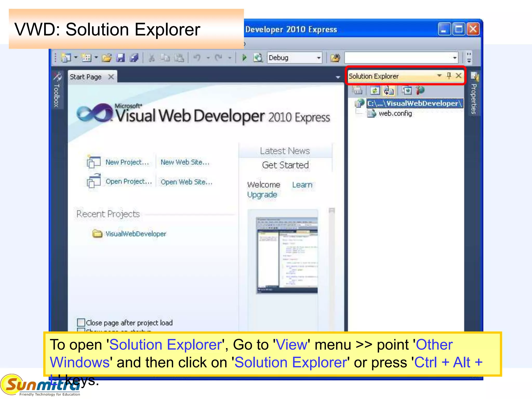Screen dimensions: 532x399
Task: Toggle auto hide pin on Solution Explorer
Action: coord(449,76)
